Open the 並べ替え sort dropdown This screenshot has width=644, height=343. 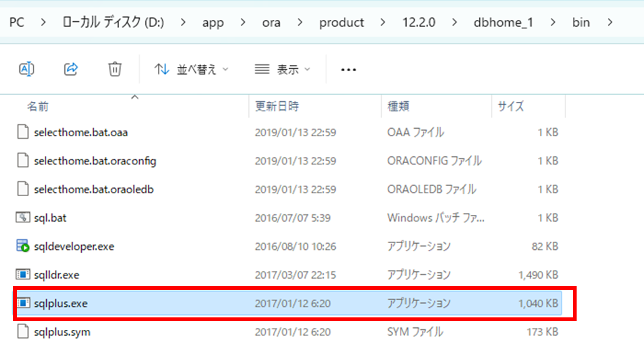point(191,69)
